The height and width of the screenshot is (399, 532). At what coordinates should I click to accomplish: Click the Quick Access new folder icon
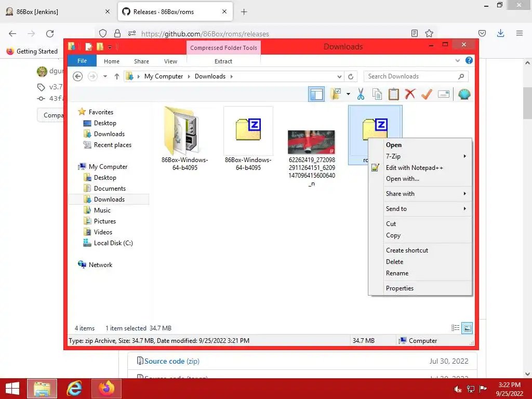click(x=100, y=46)
